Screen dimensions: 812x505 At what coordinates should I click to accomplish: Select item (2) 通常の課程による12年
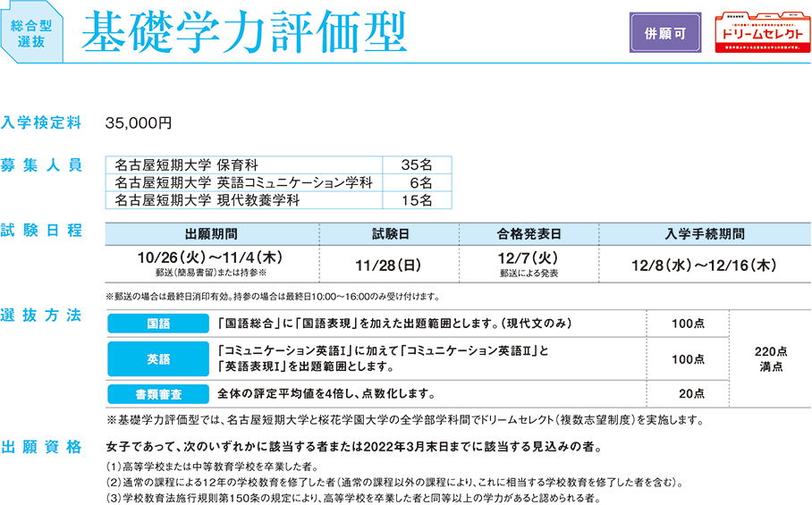tap(394, 483)
